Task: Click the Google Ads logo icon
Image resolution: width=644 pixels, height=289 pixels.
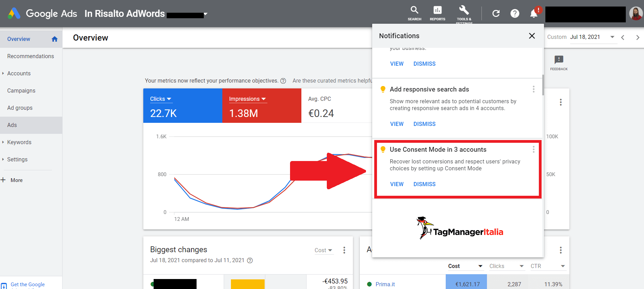Action: click(x=14, y=13)
